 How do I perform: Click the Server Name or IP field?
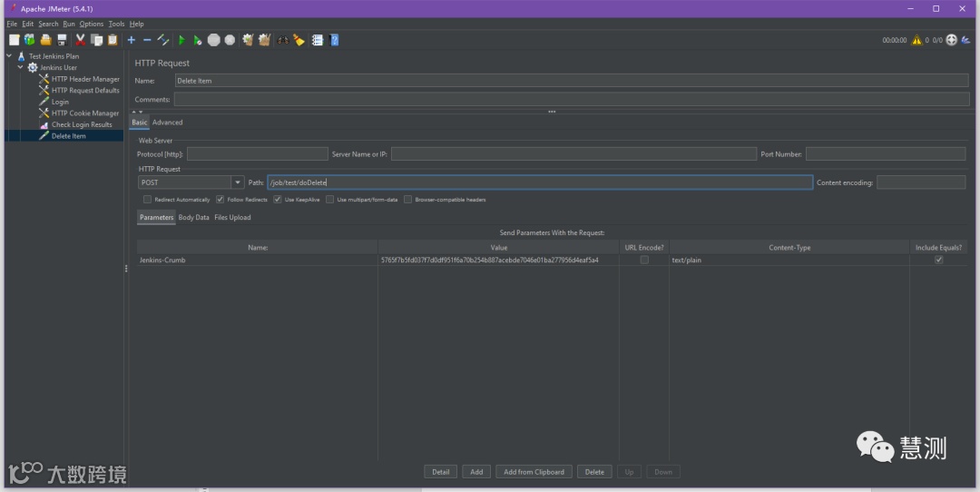(x=573, y=153)
